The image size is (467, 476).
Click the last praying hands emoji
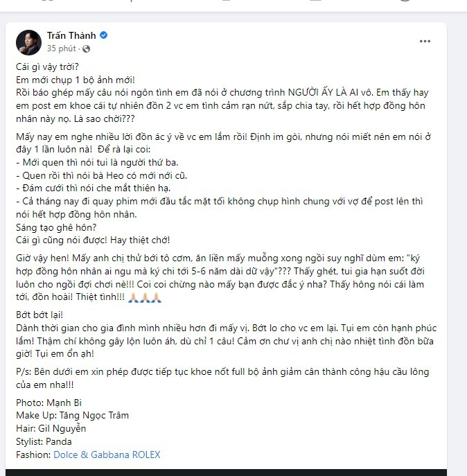(x=157, y=297)
